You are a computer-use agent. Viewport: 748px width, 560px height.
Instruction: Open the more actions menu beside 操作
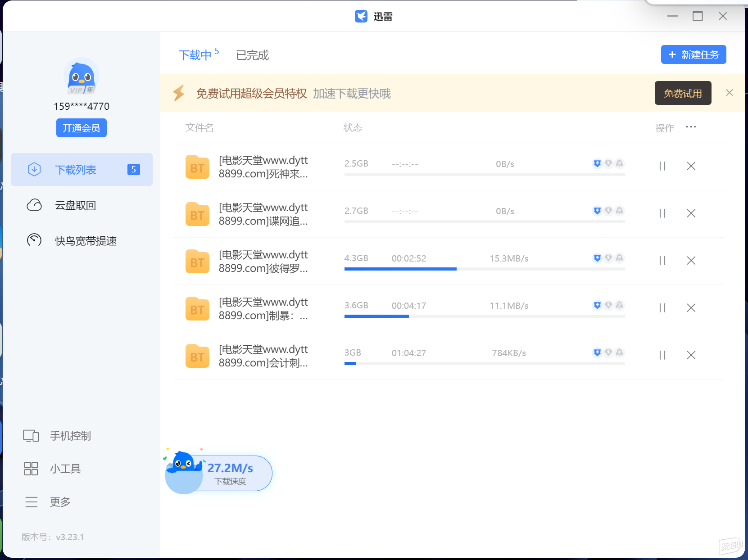coord(691,127)
